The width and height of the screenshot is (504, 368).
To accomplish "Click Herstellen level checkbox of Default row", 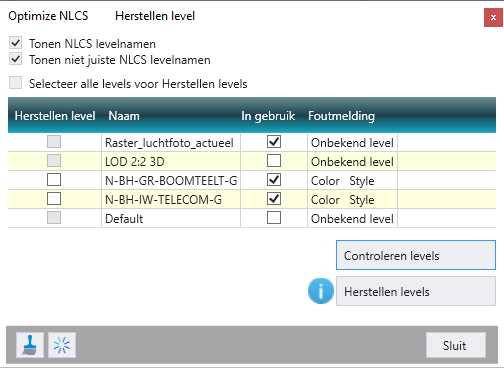I will [54, 218].
